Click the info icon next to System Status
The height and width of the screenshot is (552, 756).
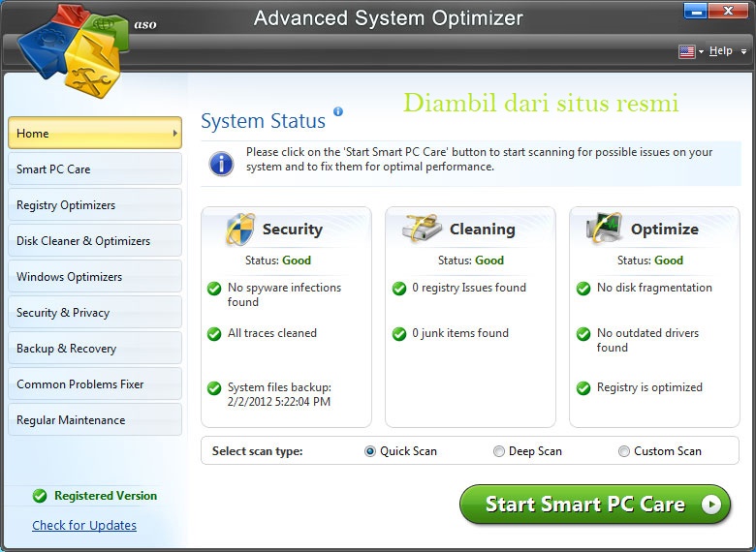point(338,111)
